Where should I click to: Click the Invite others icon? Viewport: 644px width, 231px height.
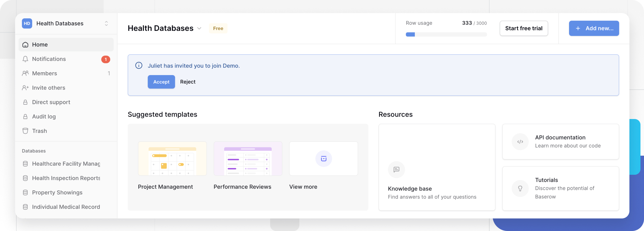25,87
